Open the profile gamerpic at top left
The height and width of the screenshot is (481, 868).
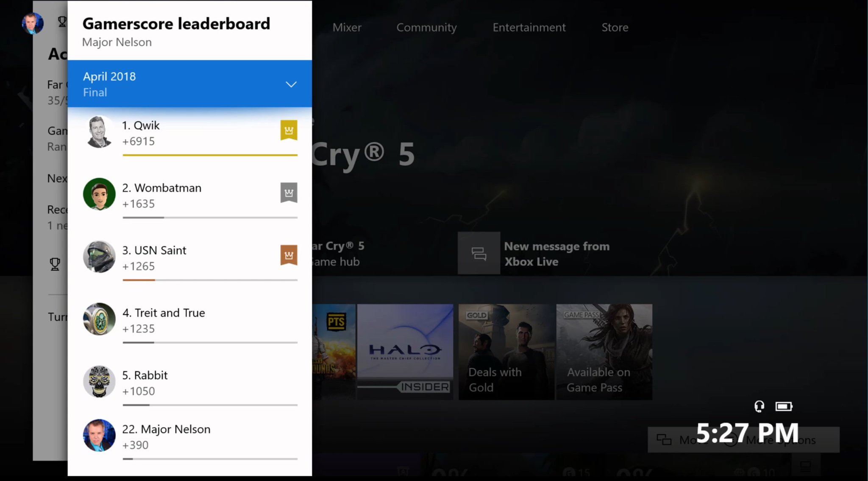pyautogui.click(x=33, y=23)
